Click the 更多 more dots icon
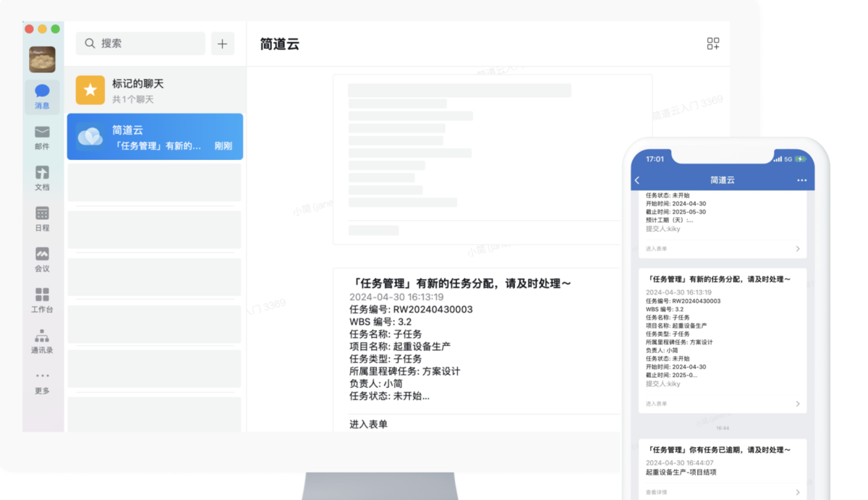Image resolution: width=868 pixels, height=500 pixels. point(42,376)
